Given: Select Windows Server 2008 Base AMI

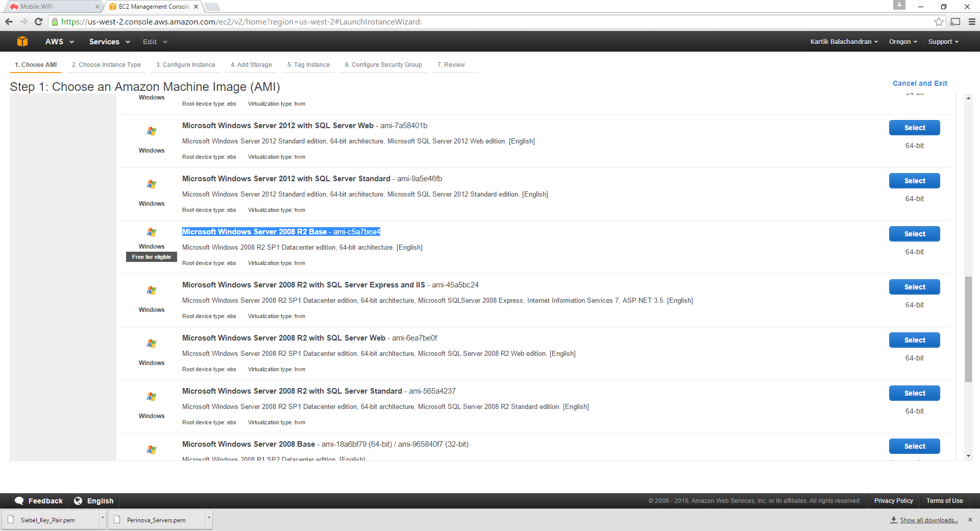Looking at the screenshot, I should (915, 446).
